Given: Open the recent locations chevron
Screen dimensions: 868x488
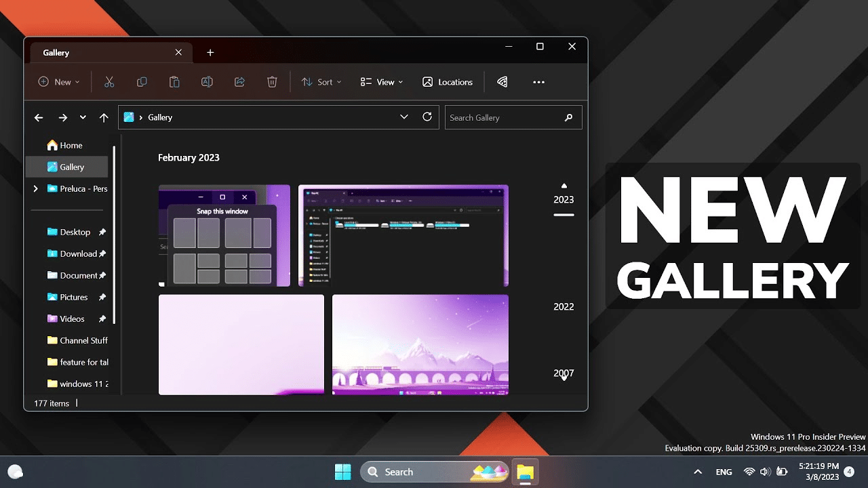Looking at the screenshot, I should [x=83, y=117].
